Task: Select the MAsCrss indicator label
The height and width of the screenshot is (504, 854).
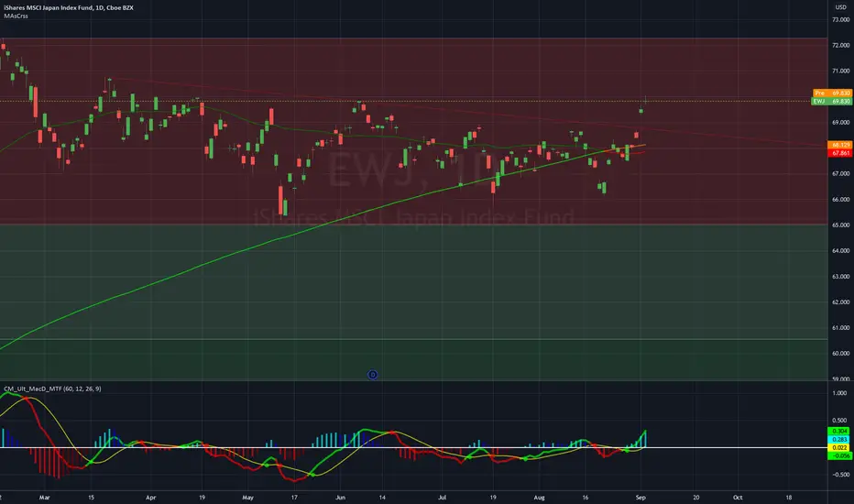Action: 16,16
